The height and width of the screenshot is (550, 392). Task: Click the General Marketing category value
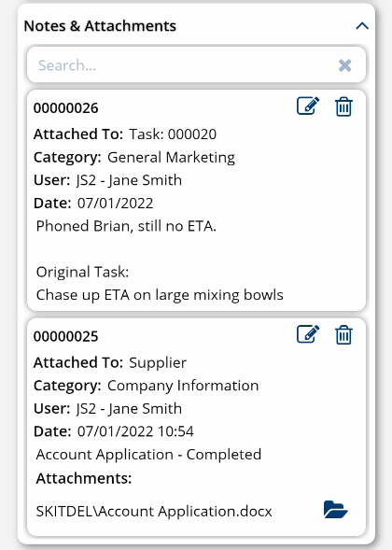(x=171, y=158)
